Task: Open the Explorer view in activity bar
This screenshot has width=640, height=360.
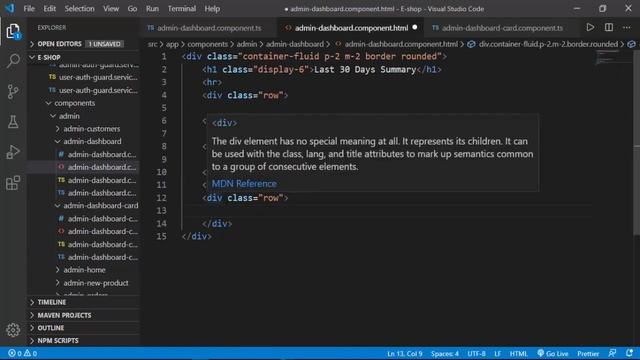Action: (x=13, y=31)
